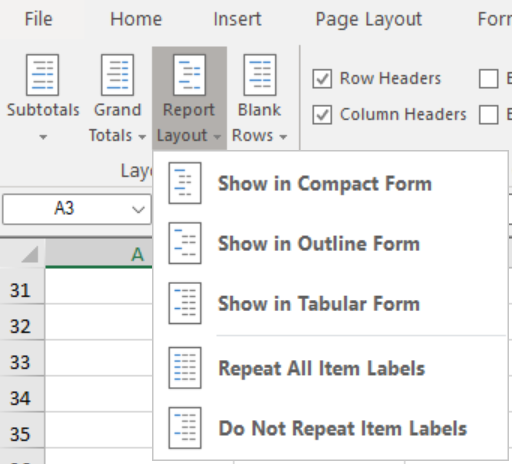The image size is (512, 464).
Task: Click cell A31
Action: click(x=99, y=287)
